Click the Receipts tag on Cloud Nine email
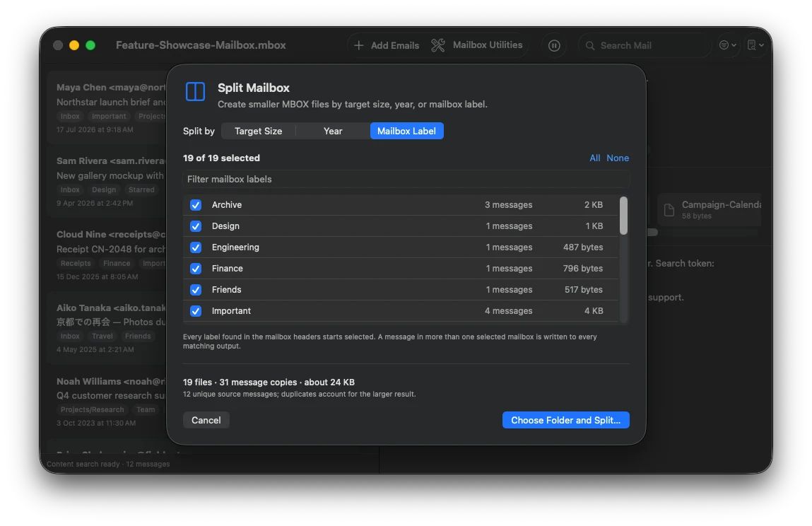812x526 pixels. click(76, 264)
